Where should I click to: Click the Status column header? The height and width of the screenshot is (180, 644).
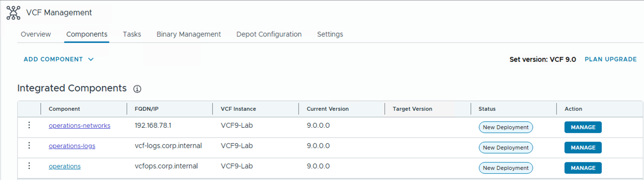[487, 109]
